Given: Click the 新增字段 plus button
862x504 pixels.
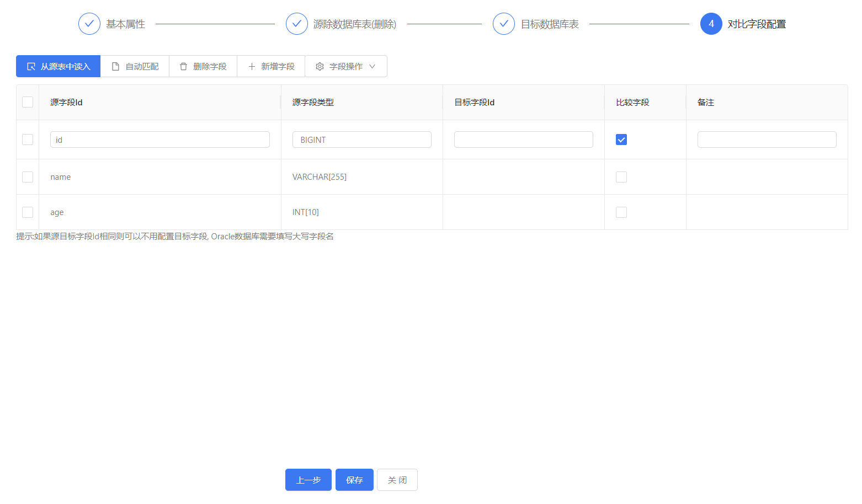Looking at the screenshot, I should (270, 66).
